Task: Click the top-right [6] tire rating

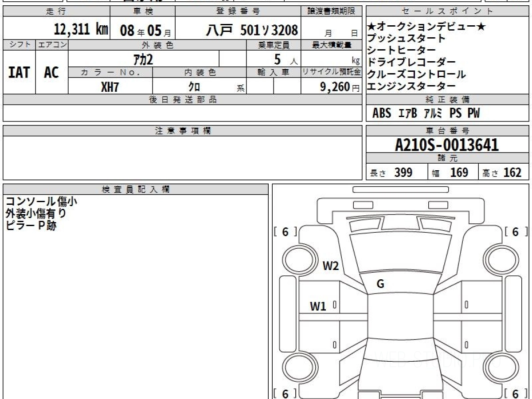Action: coord(516,232)
